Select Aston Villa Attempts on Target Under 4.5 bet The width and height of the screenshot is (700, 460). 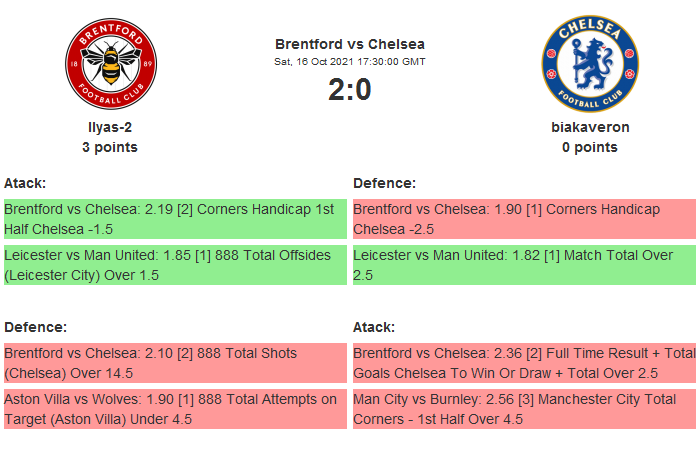click(x=174, y=408)
